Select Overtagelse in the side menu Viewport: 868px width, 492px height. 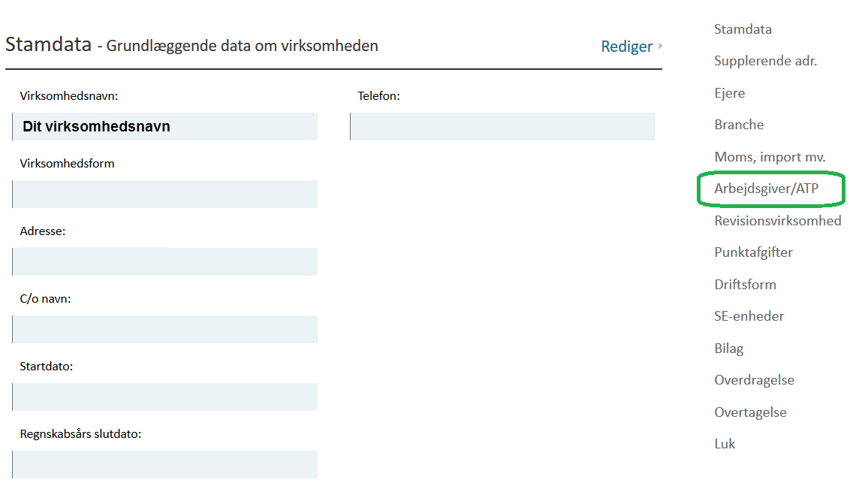pos(750,412)
